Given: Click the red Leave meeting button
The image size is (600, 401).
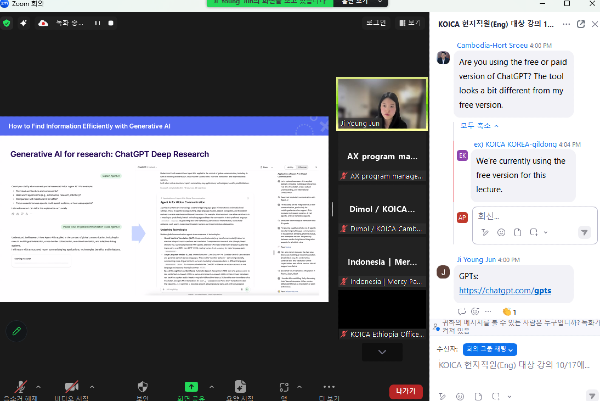Looking at the screenshot, I should pyautogui.click(x=405, y=391).
